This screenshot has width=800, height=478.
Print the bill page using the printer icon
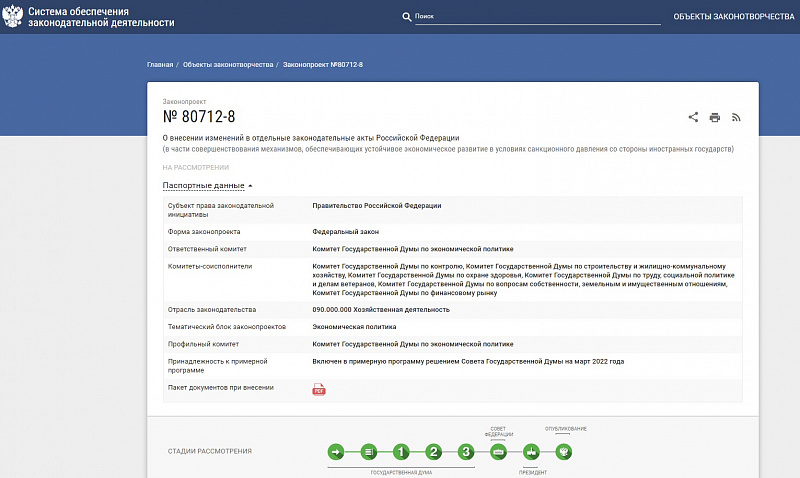715,117
